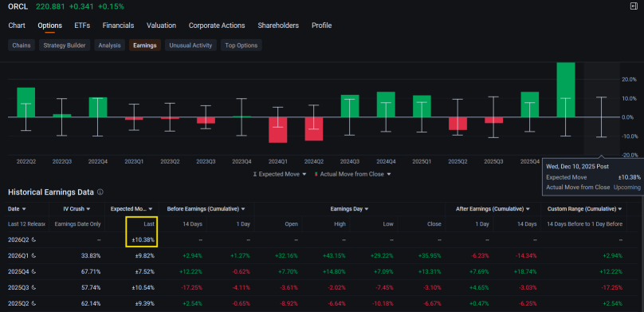Open the Historical Earnings Data info icon
644x312 pixels.
pyautogui.click(x=100, y=192)
